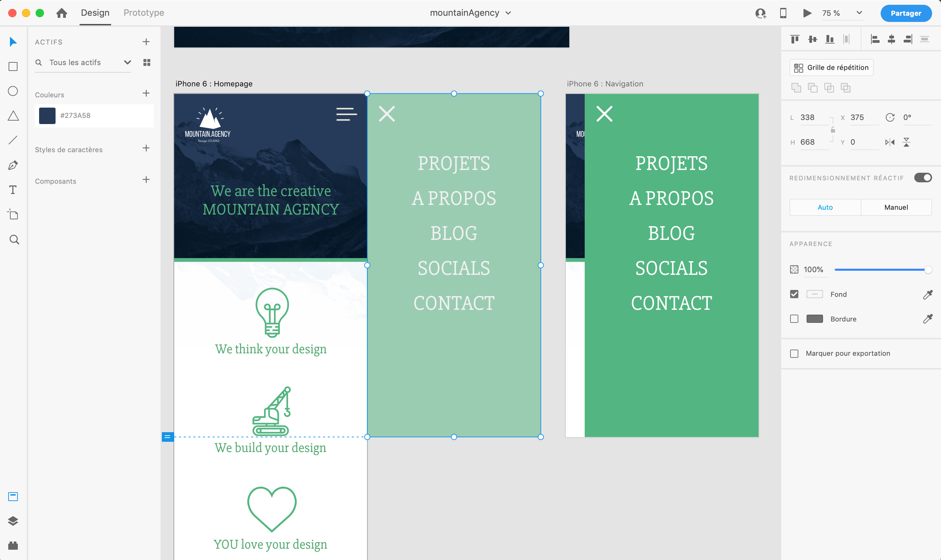The width and height of the screenshot is (941, 560).
Task: Add a color to Couleurs
Action: [x=146, y=93]
